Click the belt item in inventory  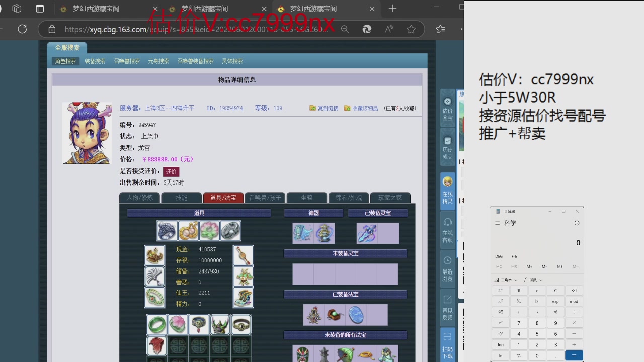click(241, 325)
